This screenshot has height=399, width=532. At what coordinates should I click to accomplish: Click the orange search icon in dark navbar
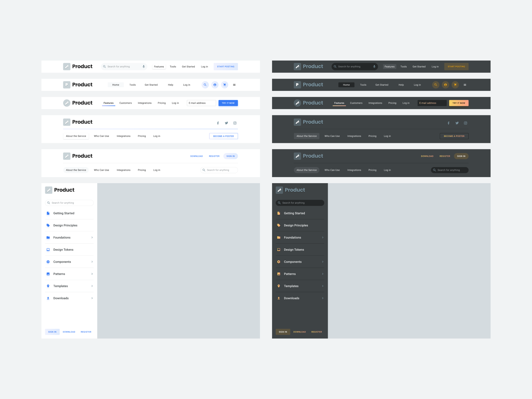click(436, 85)
